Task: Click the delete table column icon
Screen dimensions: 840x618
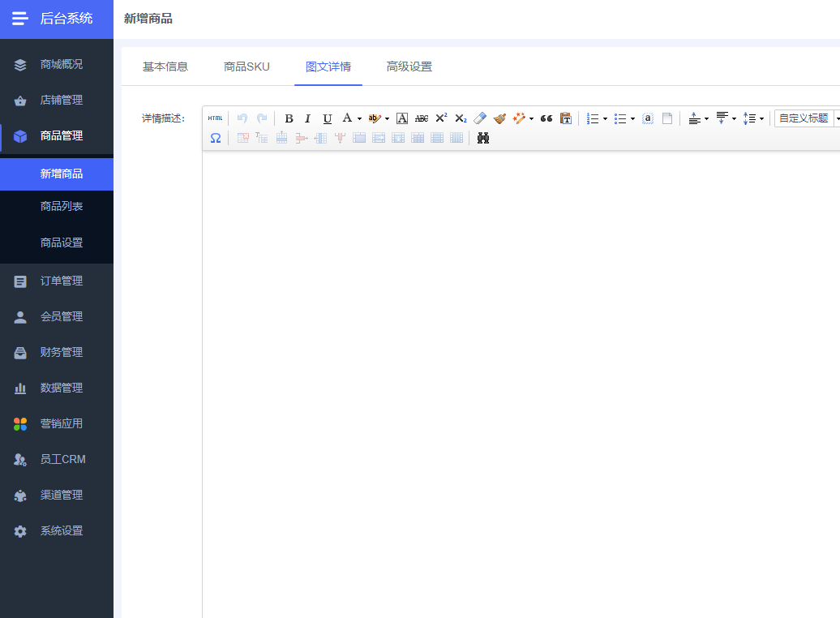Action: (x=340, y=139)
